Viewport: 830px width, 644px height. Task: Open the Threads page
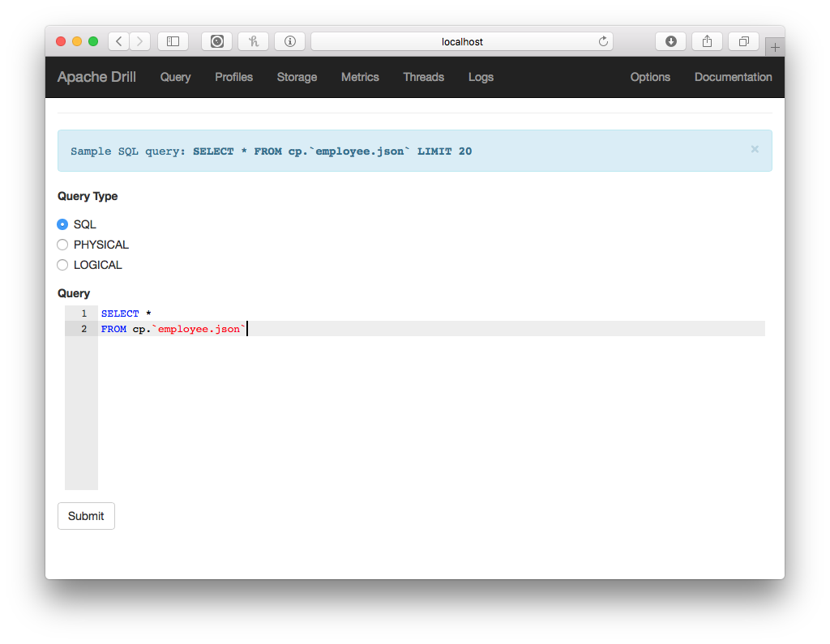(423, 77)
